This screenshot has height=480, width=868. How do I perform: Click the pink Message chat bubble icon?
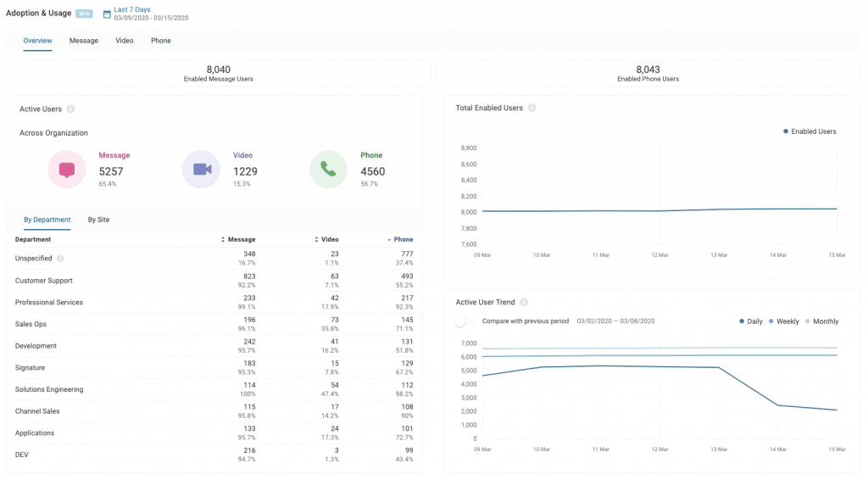pyautogui.click(x=67, y=170)
